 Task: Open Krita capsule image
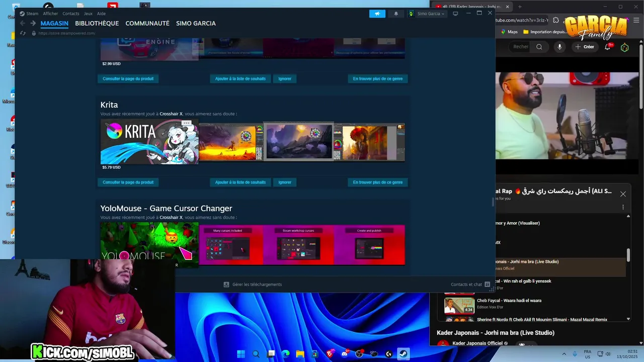(x=149, y=142)
